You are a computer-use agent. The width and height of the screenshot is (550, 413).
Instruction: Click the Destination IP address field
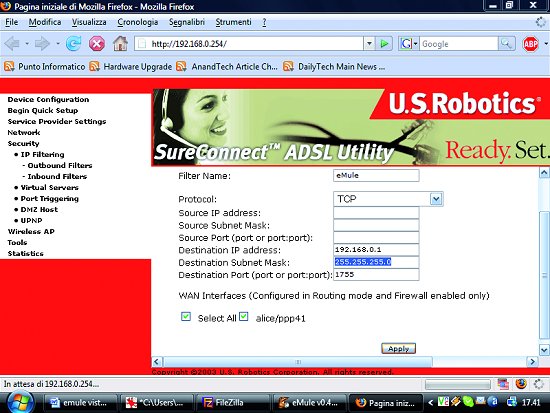tap(376, 249)
